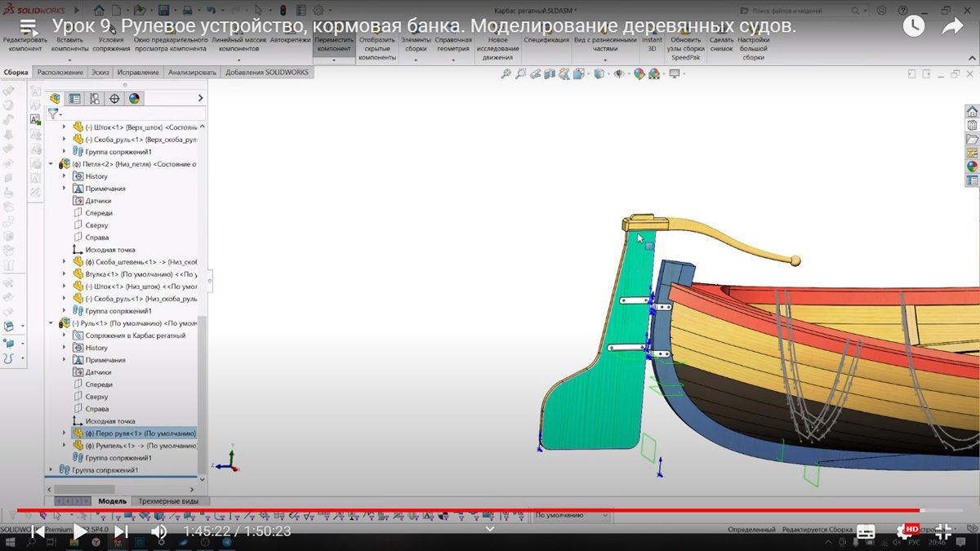Open the ConfigurationManager tab icon
The width and height of the screenshot is (980, 551).
[95, 99]
